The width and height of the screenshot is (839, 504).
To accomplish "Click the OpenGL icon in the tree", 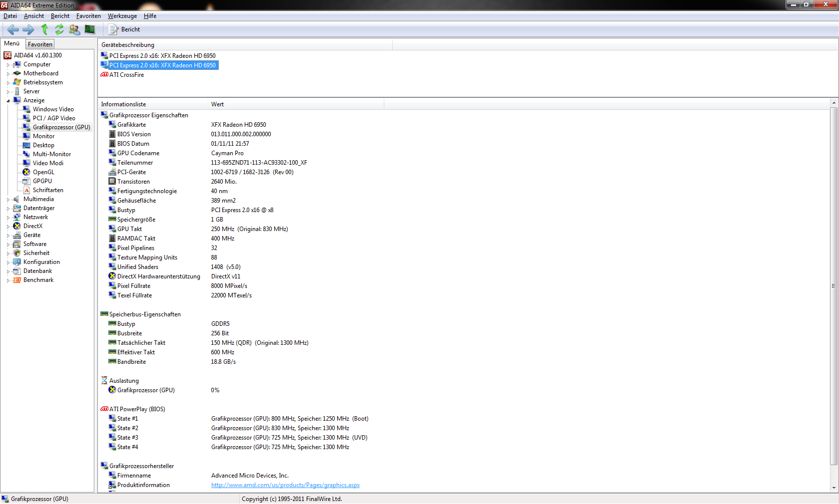I will [26, 172].
